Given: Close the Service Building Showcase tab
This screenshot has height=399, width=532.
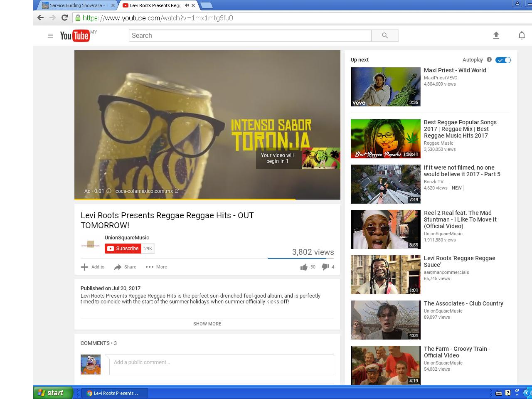Looking at the screenshot, I should pyautogui.click(x=113, y=5).
